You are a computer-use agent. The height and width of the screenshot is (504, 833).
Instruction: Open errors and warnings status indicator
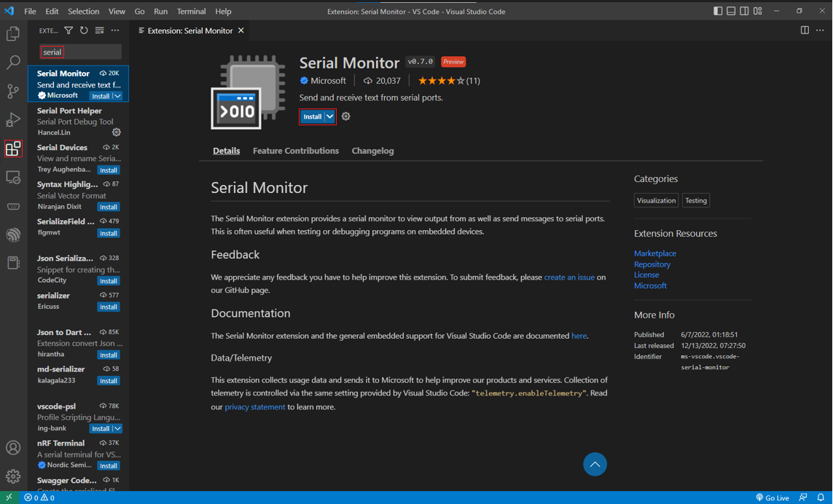tap(39, 497)
